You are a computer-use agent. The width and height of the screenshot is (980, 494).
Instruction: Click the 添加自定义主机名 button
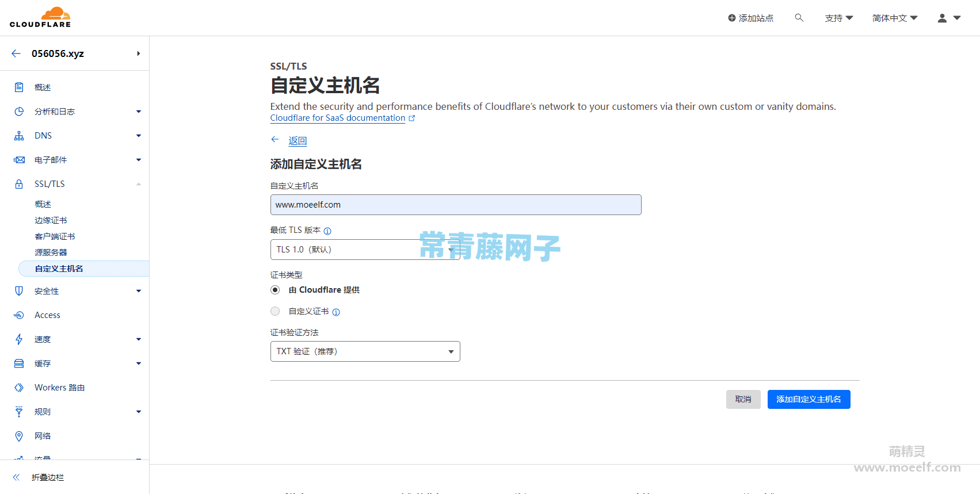click(809, 399)
